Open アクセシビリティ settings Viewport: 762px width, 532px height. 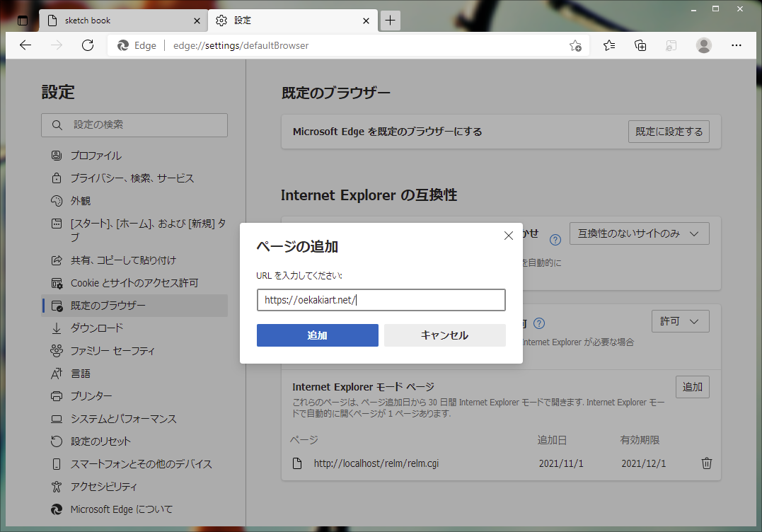134,486
